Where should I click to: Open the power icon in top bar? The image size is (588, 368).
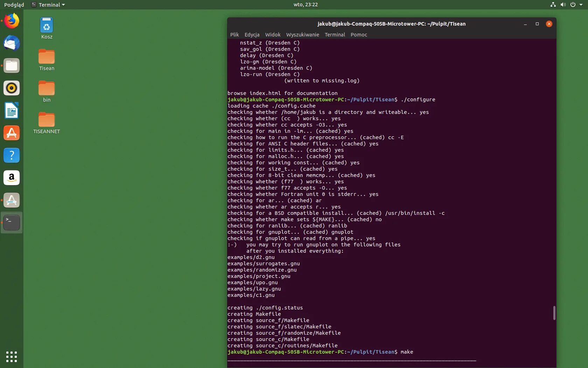(573, 5)
